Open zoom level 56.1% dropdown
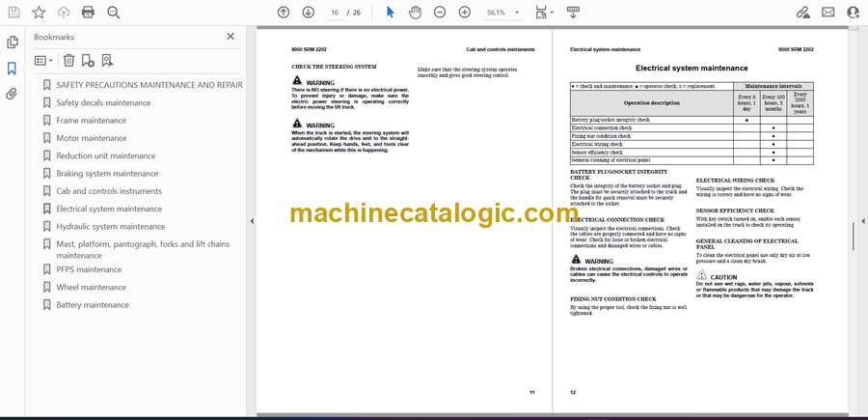The height and width of the screenshot is (420, 868). point(517,13)
